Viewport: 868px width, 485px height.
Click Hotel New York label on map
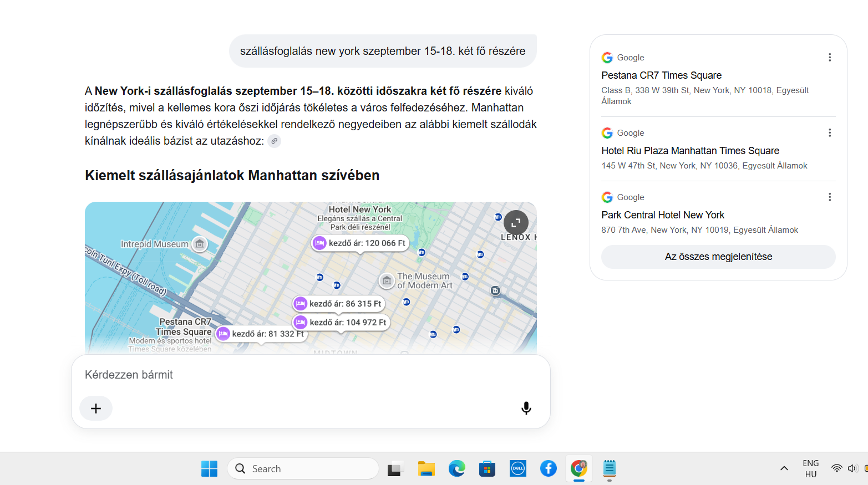[360, 210]
